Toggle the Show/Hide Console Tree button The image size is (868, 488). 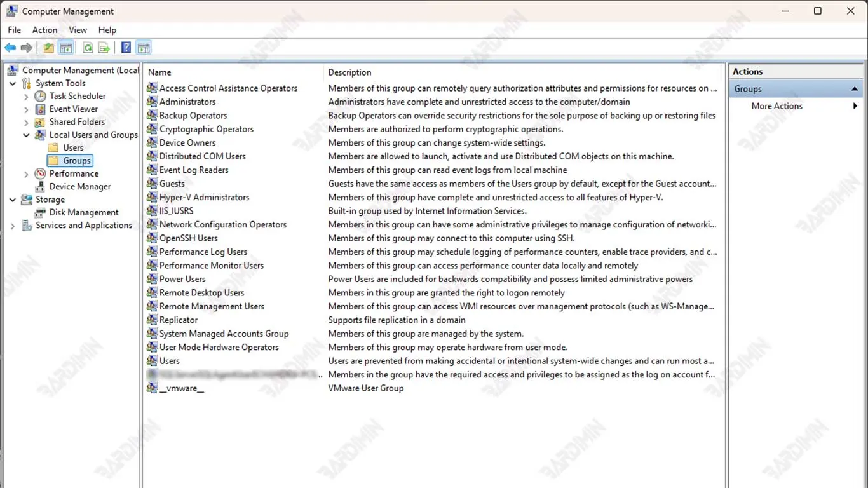pyautogui.click(x=65, y=48)
